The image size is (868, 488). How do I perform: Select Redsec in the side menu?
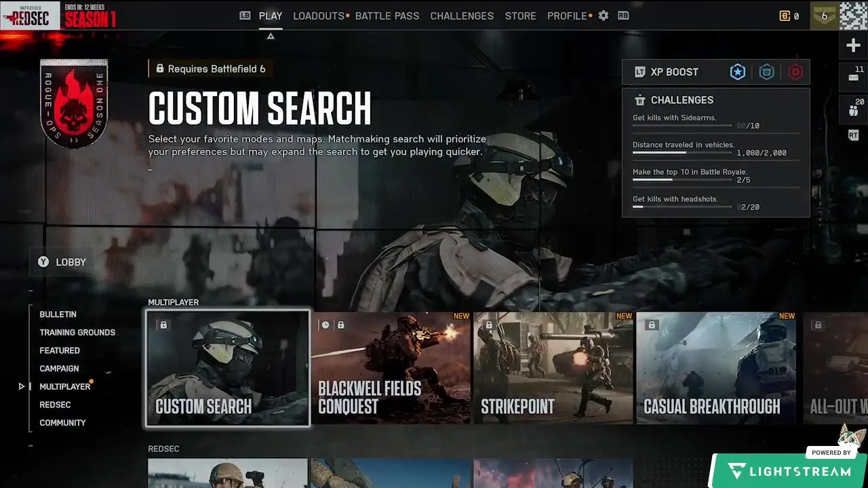click(x=55, y=405)
